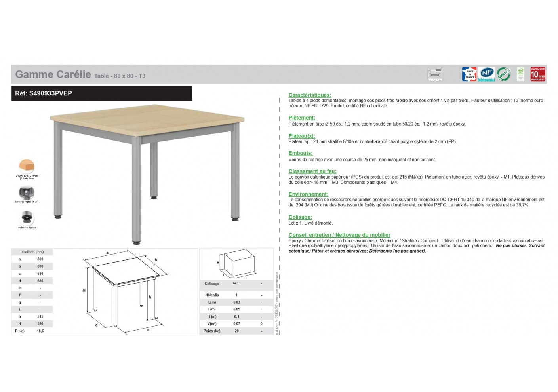The image size is (558, 392).
Task: Click dimension label 'a' on the drawing
Action: tap(107, 253)
